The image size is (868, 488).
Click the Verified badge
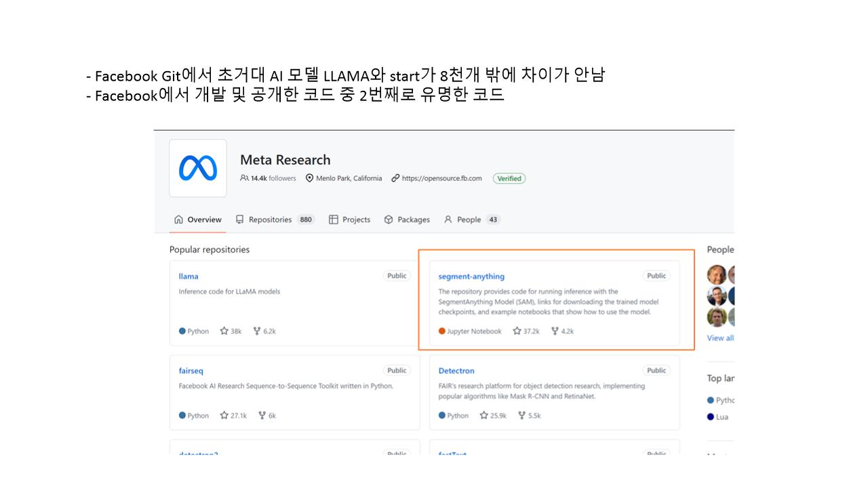(509, 178)
